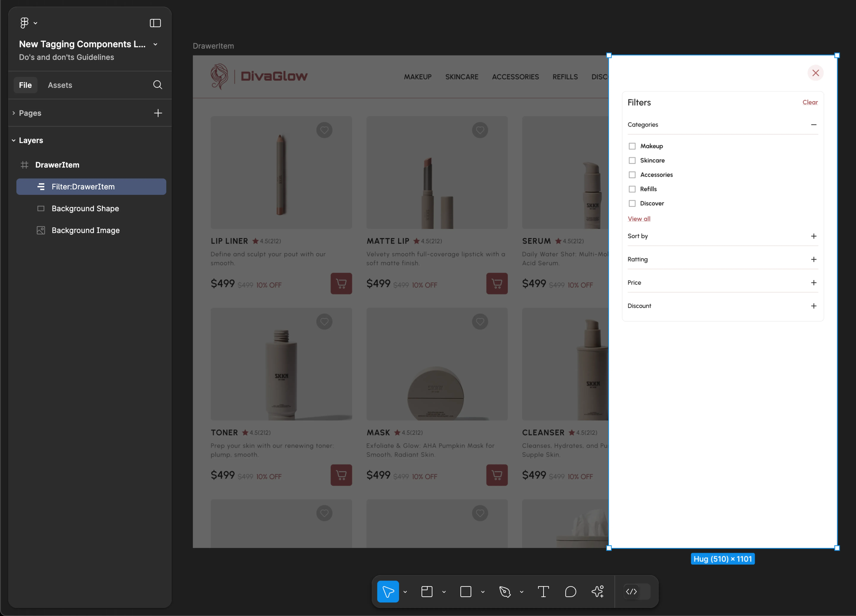
Task: Check the Discover category checkbox
Action: point(632,203)
